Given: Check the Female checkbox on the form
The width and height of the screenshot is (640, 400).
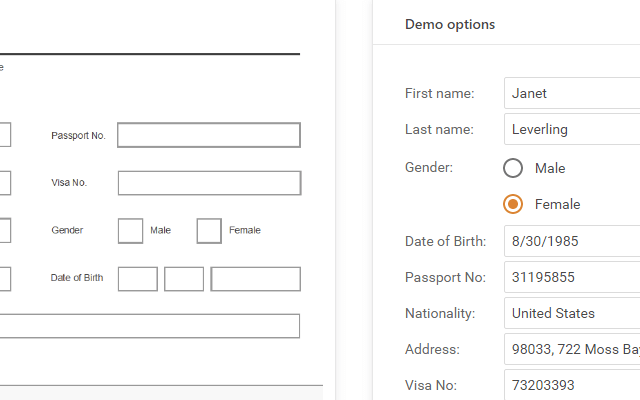Looking at the screenshot, I should coord(209,231).
